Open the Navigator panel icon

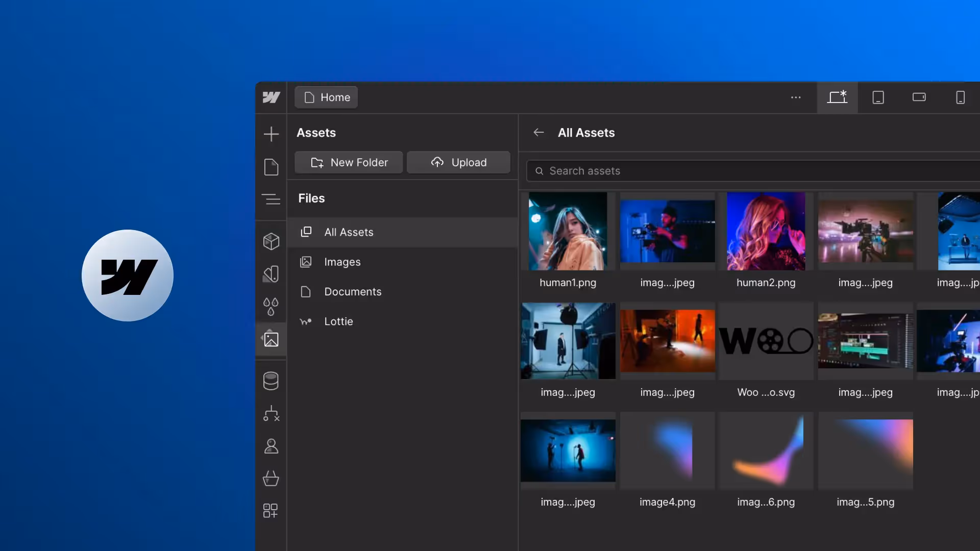coord(271,199)
